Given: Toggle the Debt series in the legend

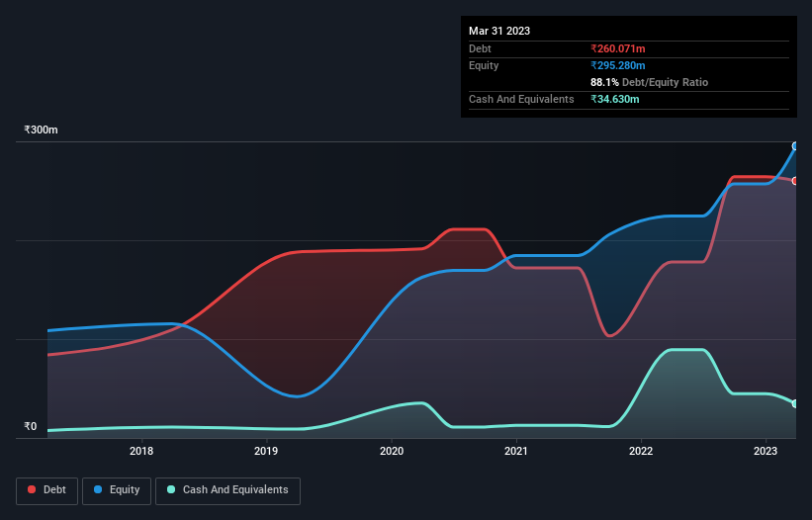Looking at the screenshot, I should 47,490.
